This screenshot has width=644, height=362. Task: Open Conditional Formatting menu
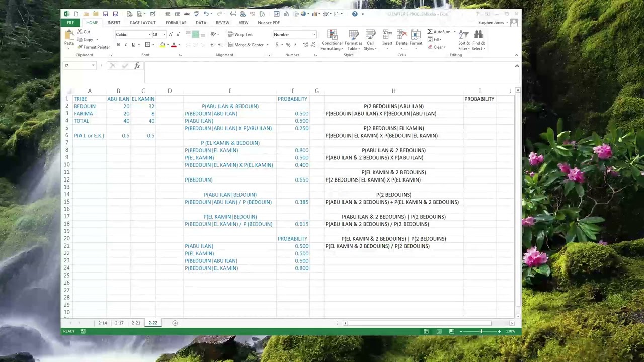[x=332, y=40]
